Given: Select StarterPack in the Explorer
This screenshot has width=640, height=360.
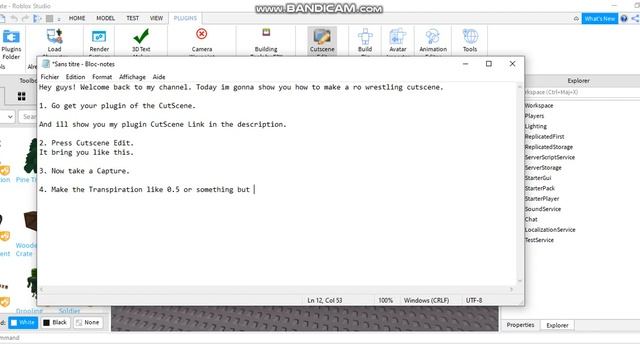Looking at the screenshot, I should [540, 188].
